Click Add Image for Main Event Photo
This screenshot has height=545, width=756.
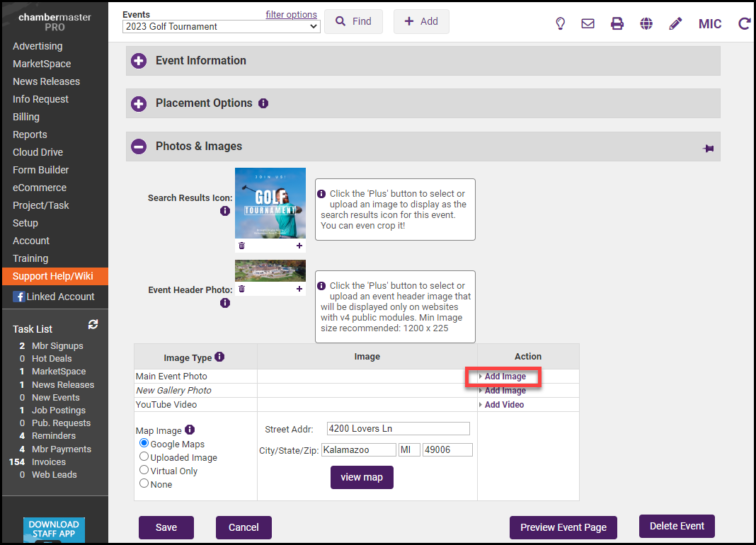pos(505,377)
